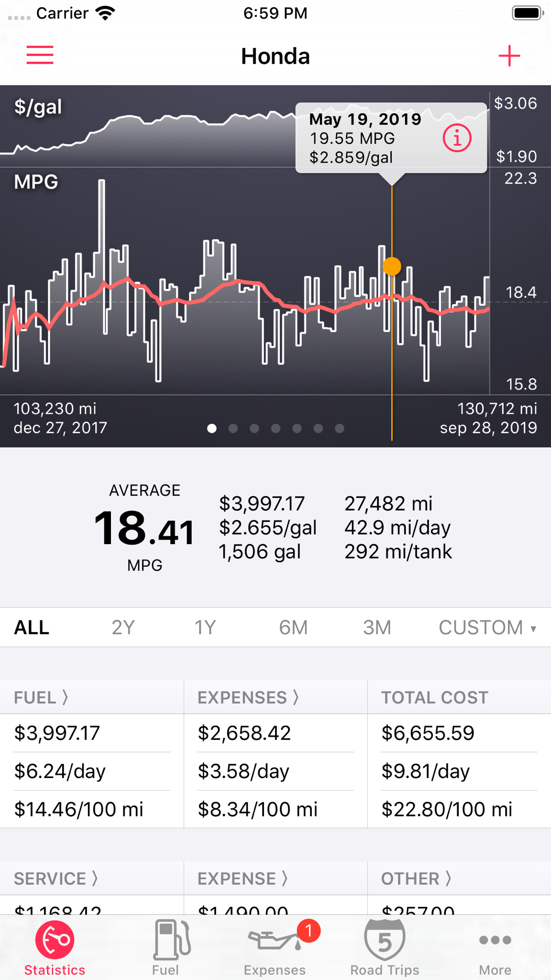The height and width of the screenshot is (980, 551).
Task: Tap the $3,997.17 total in summary
Action: (262, 503)
